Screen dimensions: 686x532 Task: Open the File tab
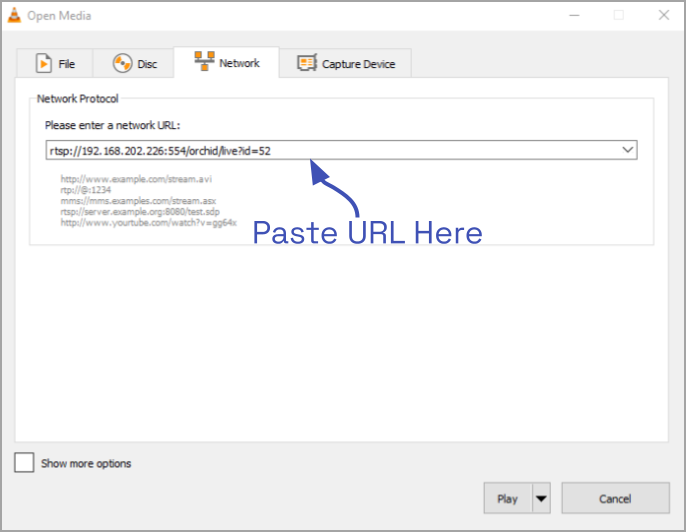55,64
